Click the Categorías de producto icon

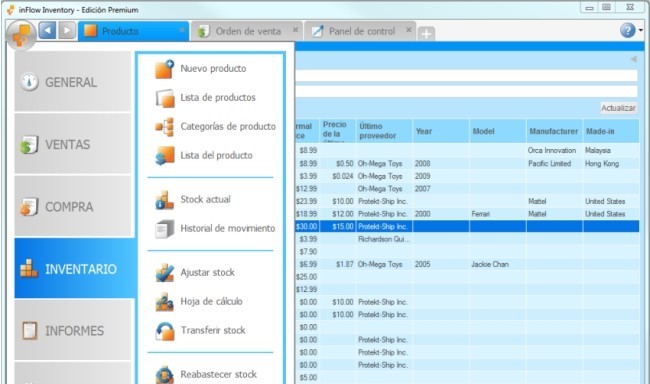point(165,127)
